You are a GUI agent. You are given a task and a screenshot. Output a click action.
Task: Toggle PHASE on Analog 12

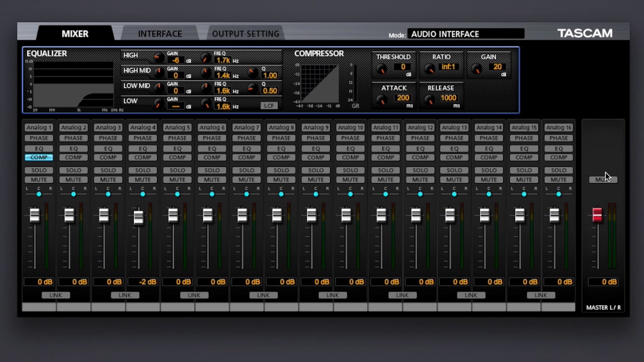420,138
